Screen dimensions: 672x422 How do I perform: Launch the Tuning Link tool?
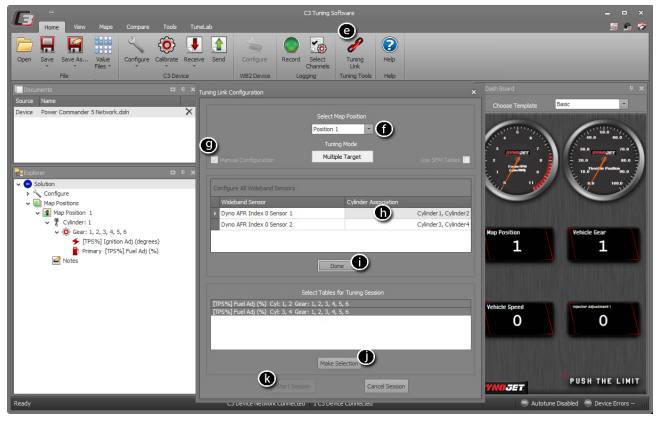355,45
